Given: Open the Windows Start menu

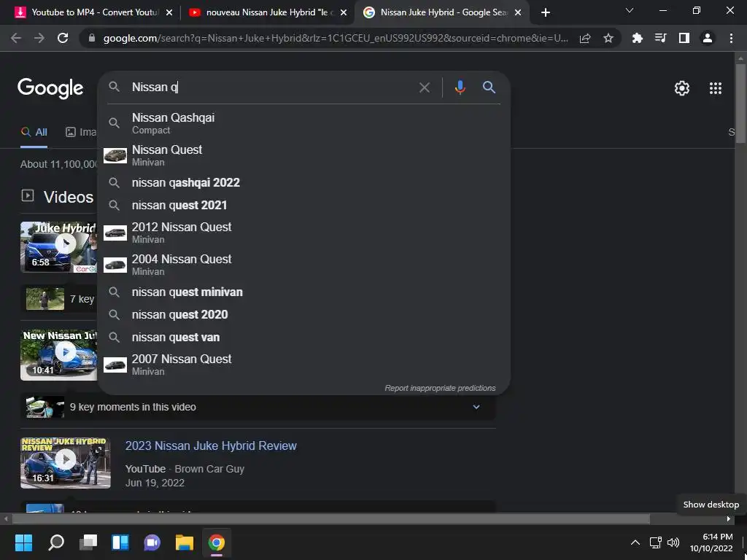Looking at the screenshot, I should [23, 542].
